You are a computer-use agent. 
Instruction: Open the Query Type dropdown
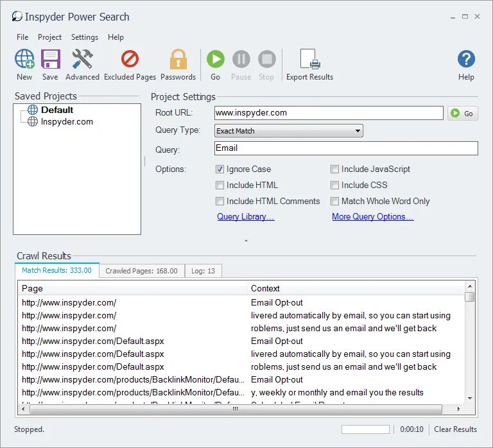(288, 131)
